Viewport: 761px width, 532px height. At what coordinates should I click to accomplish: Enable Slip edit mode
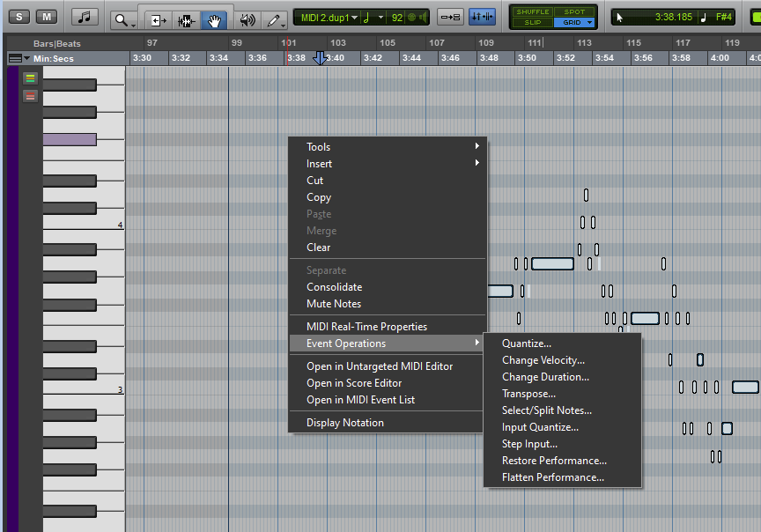click(532, 22)
